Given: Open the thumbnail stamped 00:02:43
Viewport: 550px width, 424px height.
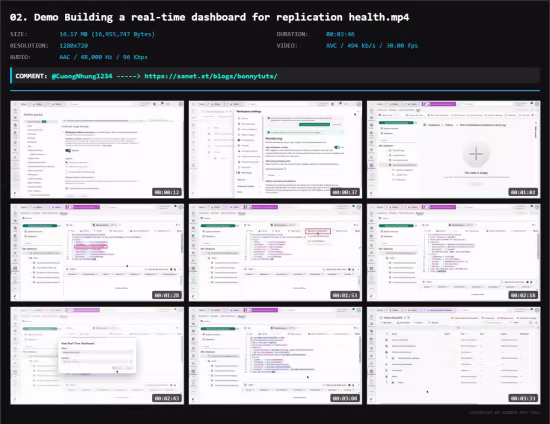Looking at the screenshot, I should pyautogui.click(x=97, y=356).
